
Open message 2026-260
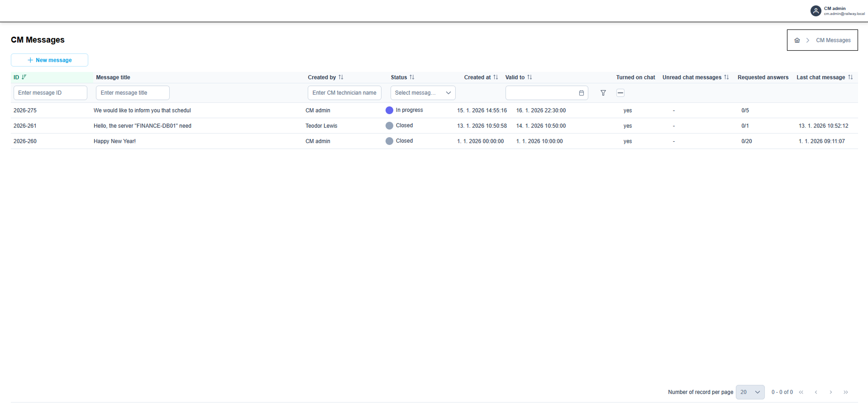click(25, 141)
